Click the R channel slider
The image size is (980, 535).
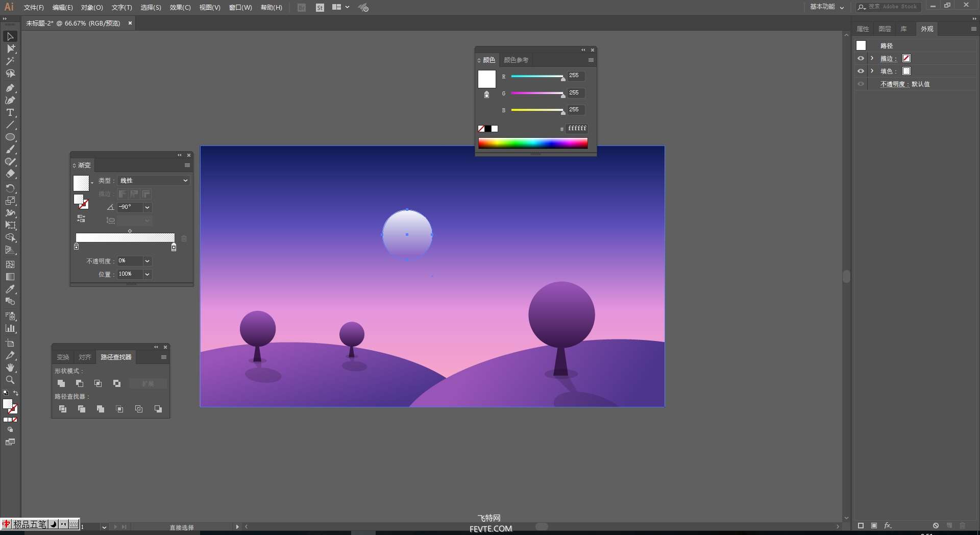537,77
